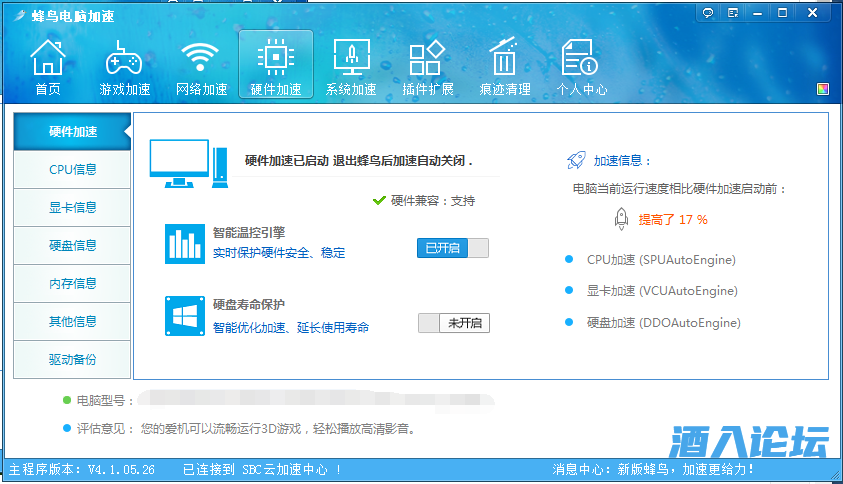Open 内存信息 in the sidebar

tap(72, 284)
